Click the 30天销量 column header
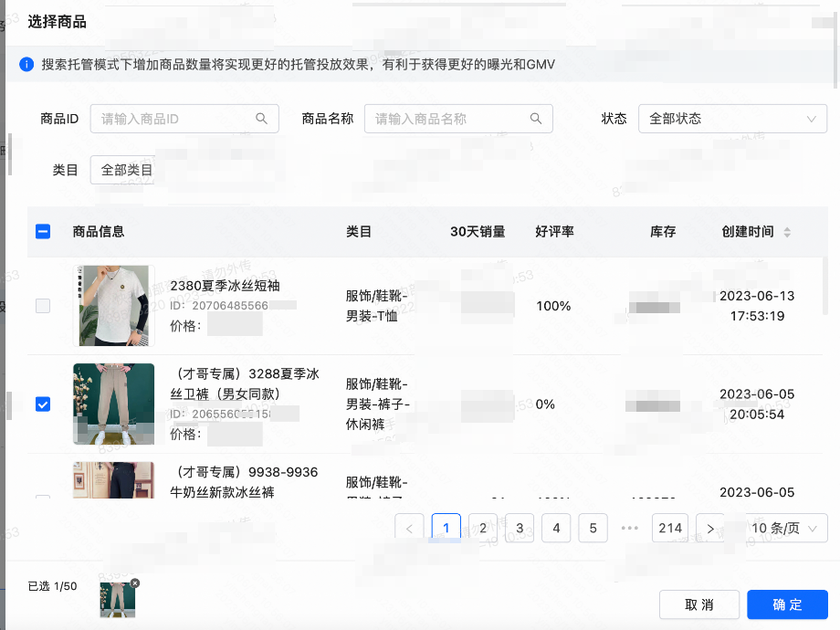The height and width of the screenshot is (630, 840). (478, 231)
